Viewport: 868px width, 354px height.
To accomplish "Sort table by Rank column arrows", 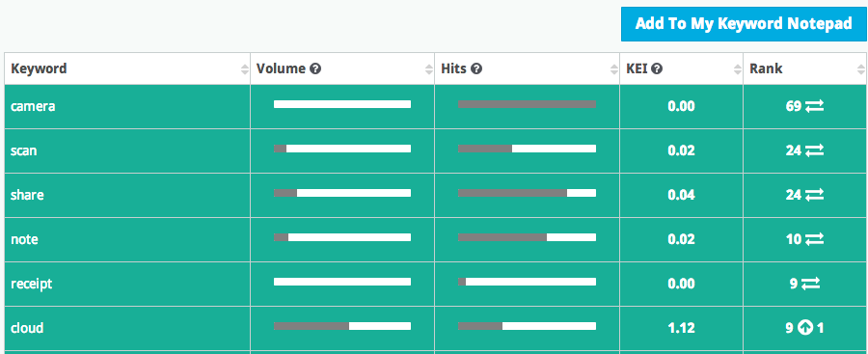I will coord(861,69).
